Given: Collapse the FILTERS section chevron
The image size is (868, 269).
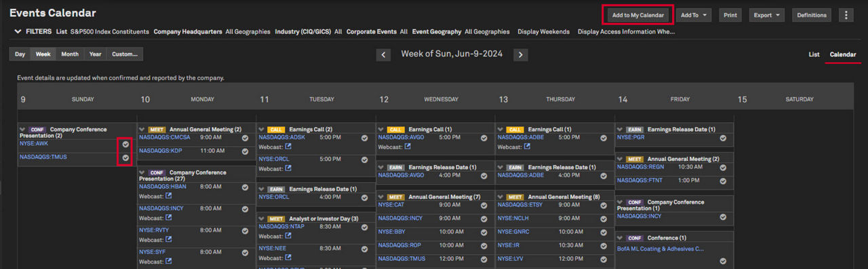Looking at the screenshot, I should click(17, 31).
